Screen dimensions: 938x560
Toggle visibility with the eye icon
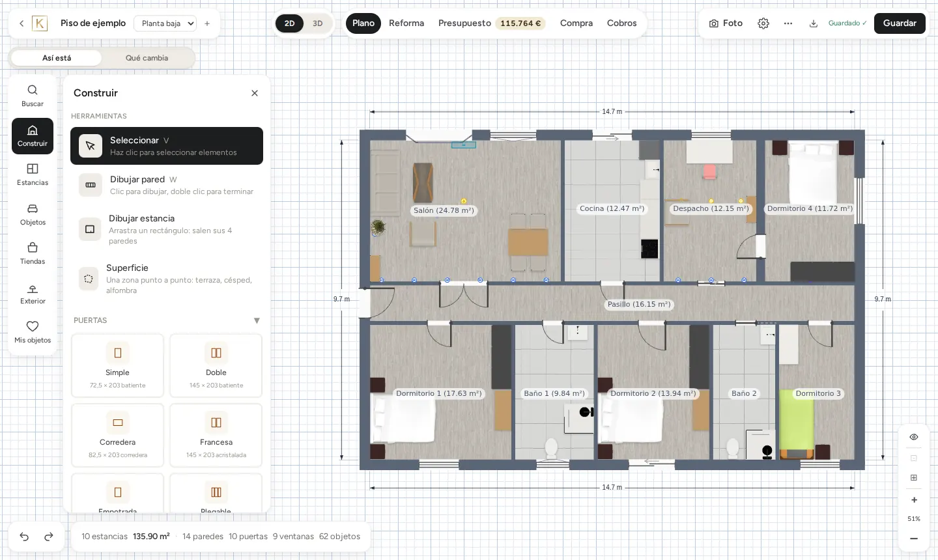pyautogui.click(x=914, y=437)
